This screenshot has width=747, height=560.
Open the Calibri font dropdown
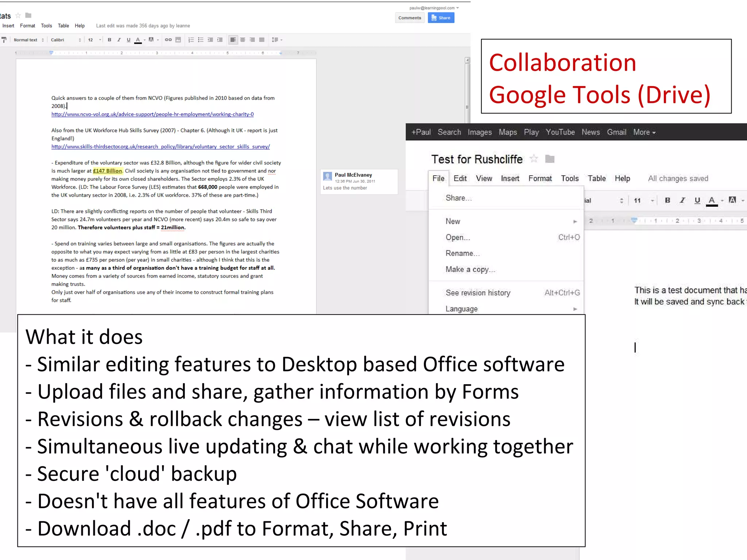[x=66, y=40]
